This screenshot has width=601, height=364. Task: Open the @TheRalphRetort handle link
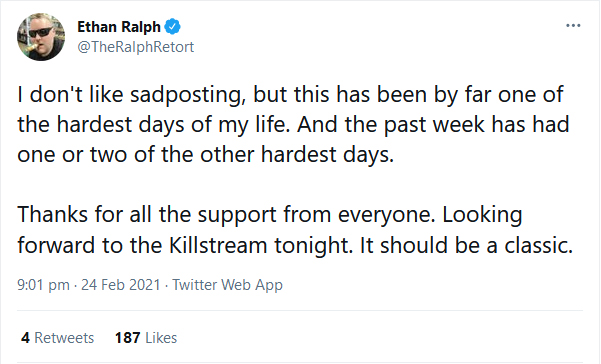tap(136, 47)
